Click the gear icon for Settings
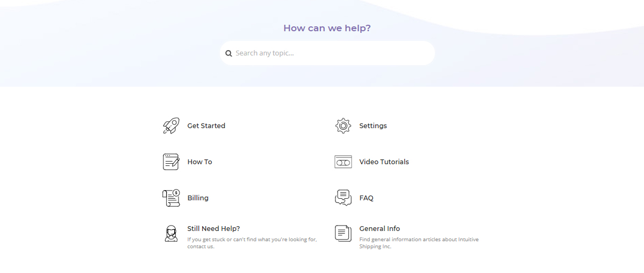 [x=343, y=126]
